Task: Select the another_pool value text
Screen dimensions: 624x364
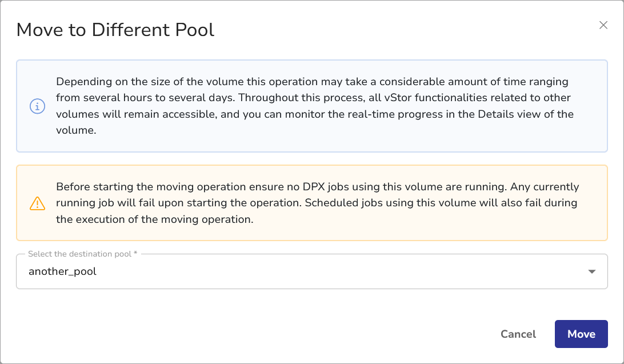Action: (x=63, y=272)
